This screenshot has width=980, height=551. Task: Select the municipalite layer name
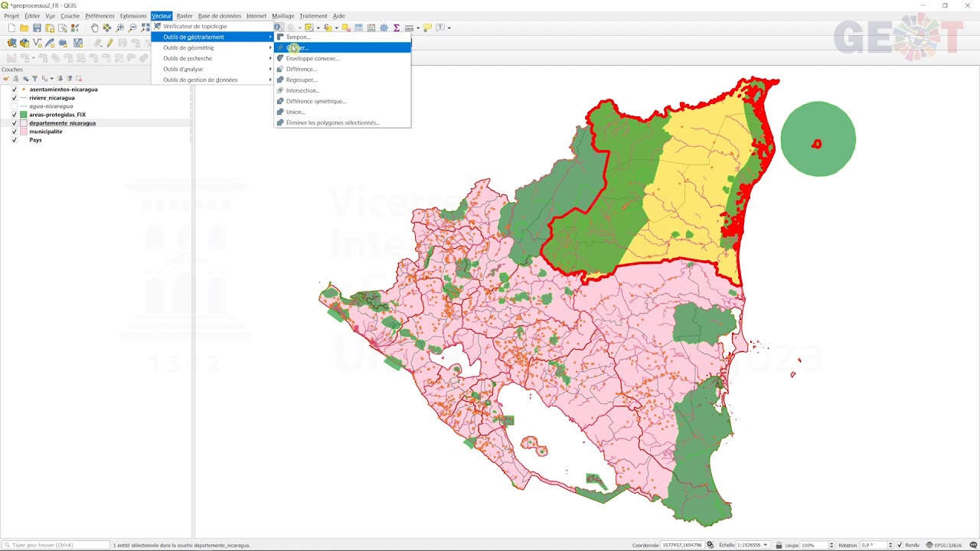pos(46,132)
